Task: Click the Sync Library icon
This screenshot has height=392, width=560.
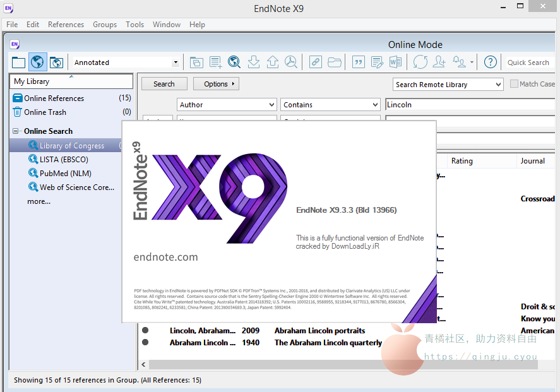Action: [420, 62]
